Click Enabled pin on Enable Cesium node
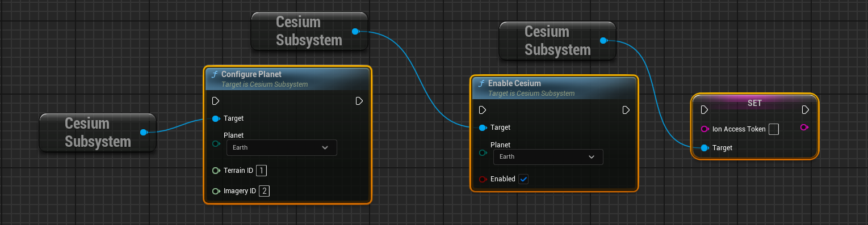868x225 pixels. (483, 179)
